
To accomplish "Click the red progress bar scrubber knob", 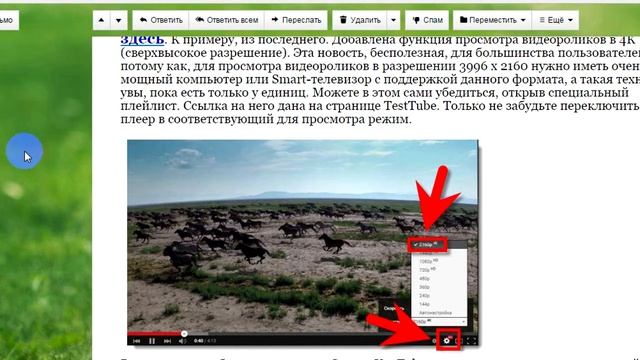I will [184, 334].
